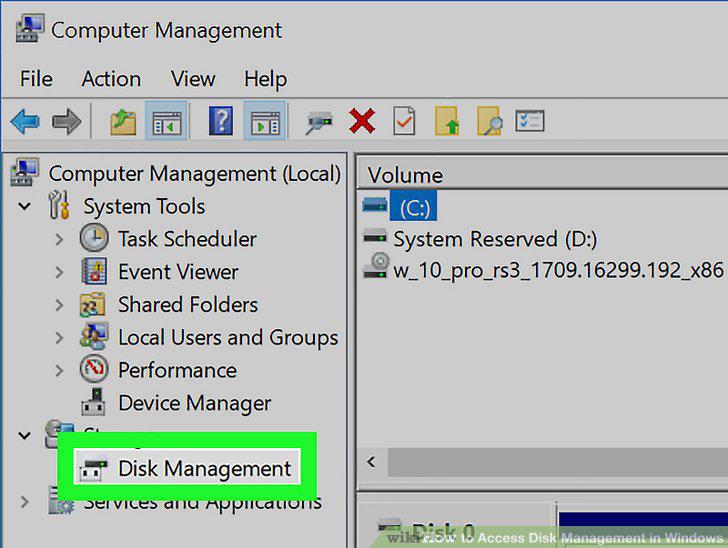Expand the Services and Applications node

click(x=25, y=502)
